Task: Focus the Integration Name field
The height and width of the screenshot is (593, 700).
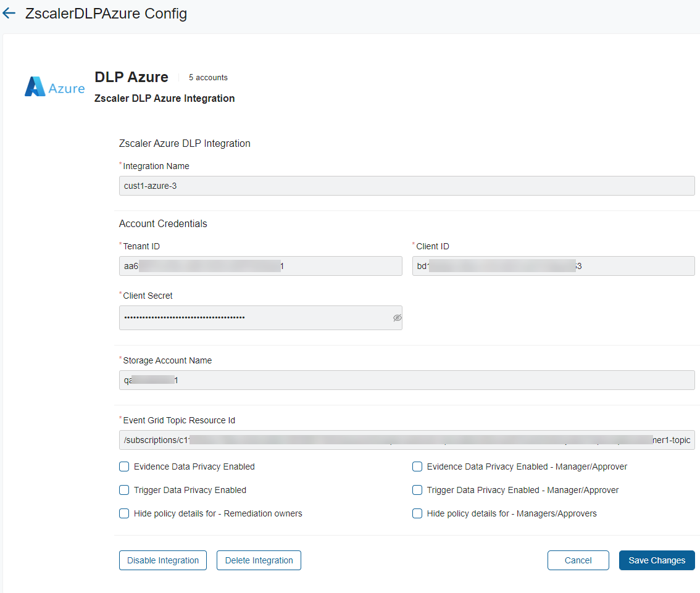Action: [406, 186]
